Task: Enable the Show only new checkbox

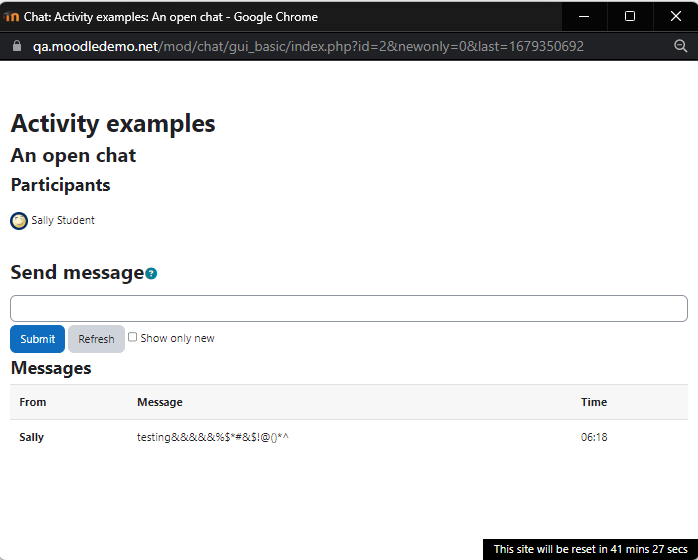Action: tap(132, 337)
